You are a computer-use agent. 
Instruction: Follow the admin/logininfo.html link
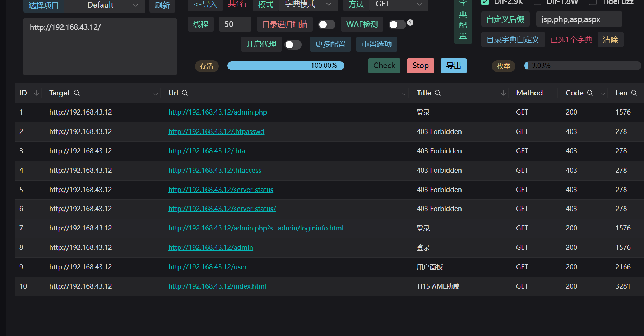(x=256, y=228)
